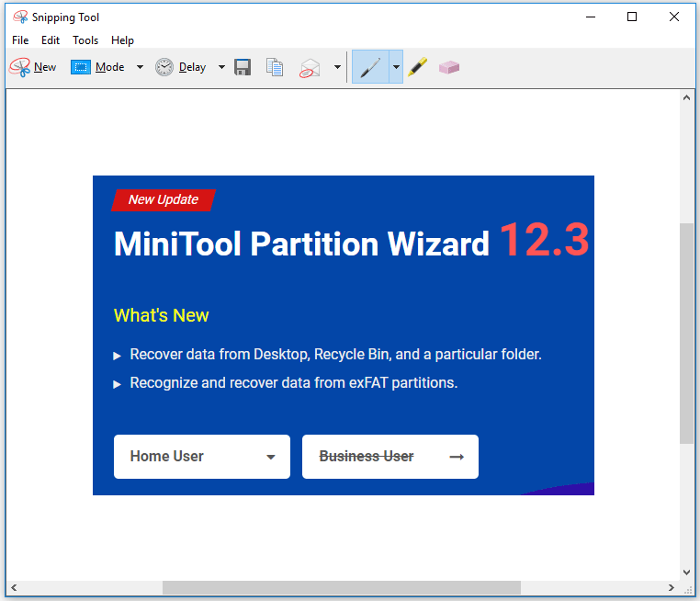Click the Recognize and recover exFAT line
The width and height of the screenshot is (700, 601).
tap(294, 383)
